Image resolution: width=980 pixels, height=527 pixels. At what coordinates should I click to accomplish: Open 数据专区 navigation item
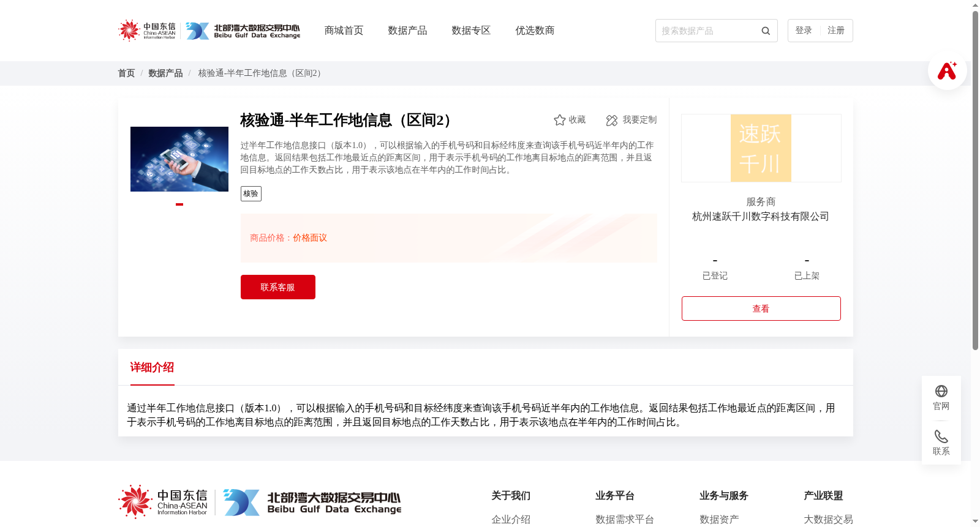coord(471,31)
